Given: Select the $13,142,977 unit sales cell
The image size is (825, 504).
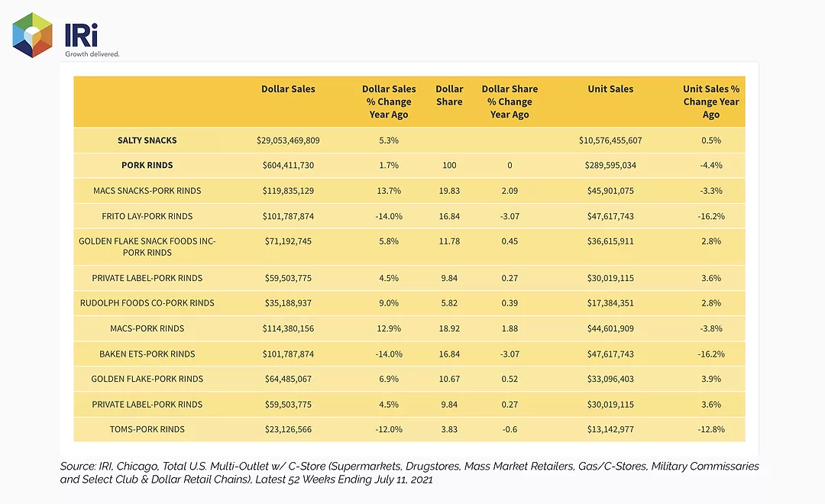Looking at the screenshot, I should pyautogui.click(x=610, y=429).
